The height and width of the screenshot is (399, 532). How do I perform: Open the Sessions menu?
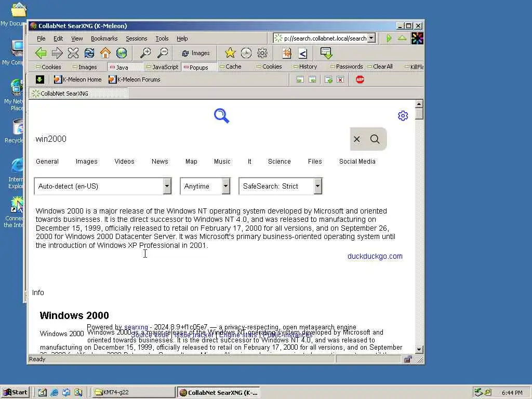(x=137, y=38)
